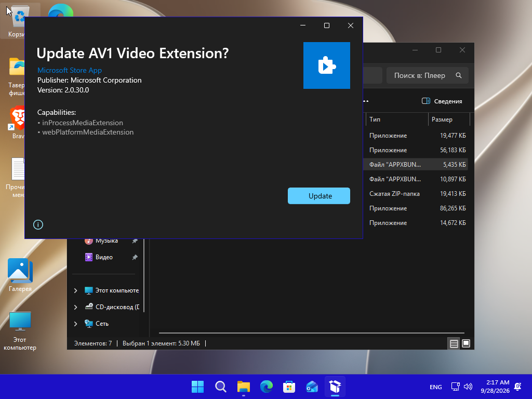Select the folder desktop icon labeled Тавер
The image size is (532, 399).
tap(16, 77)
